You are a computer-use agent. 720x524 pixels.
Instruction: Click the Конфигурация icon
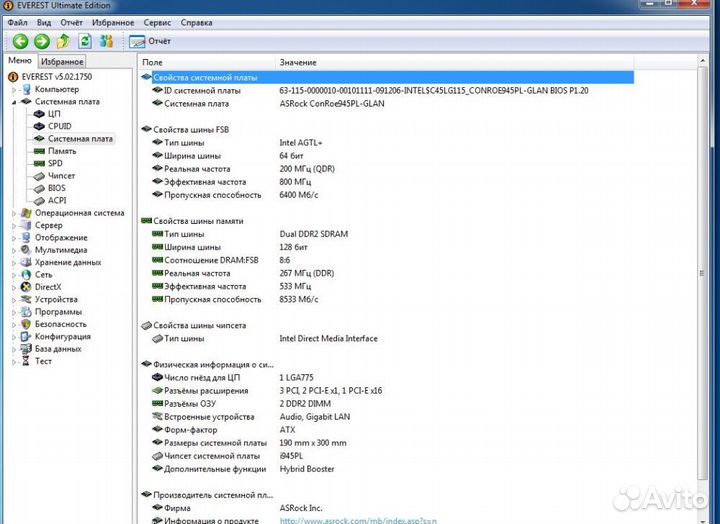point(27,337)
